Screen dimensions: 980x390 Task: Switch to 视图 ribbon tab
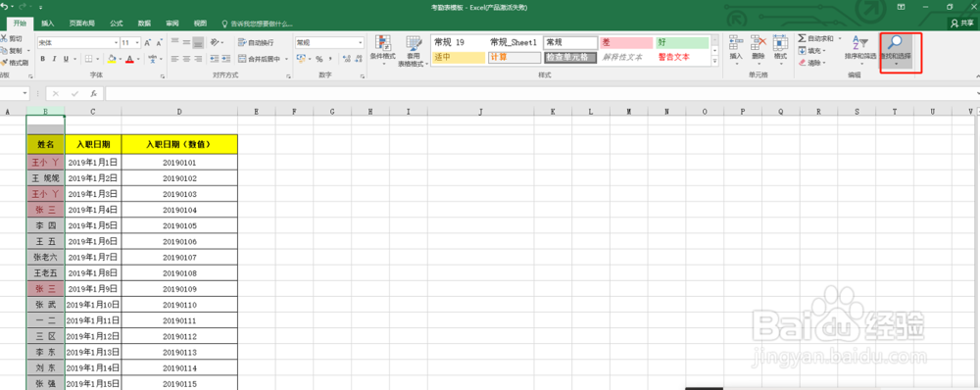[x=200, y=24]
